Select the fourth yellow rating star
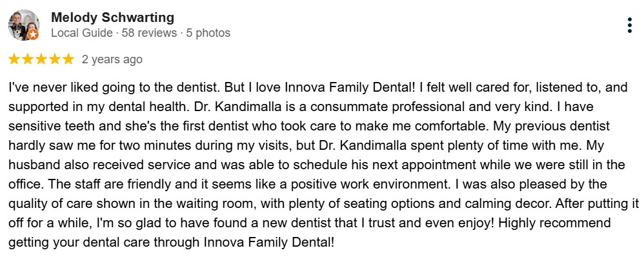Screen dimensions: 644x257 tap(55, 59)
